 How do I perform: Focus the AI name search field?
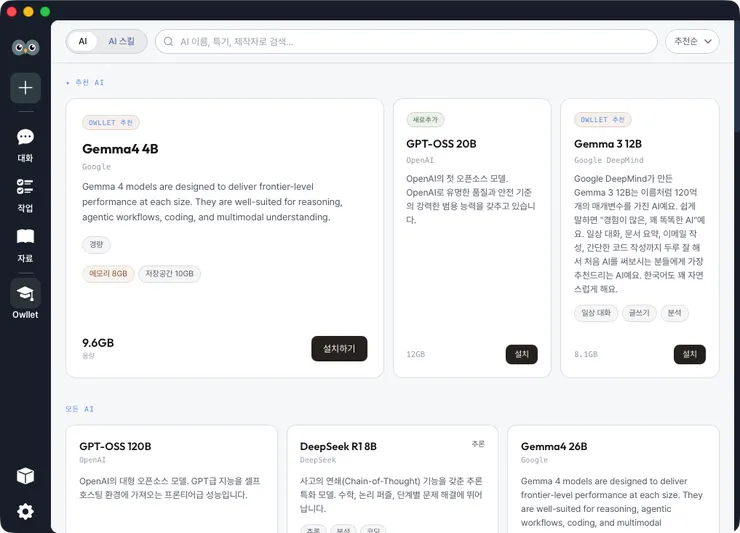tap(406, 42)
